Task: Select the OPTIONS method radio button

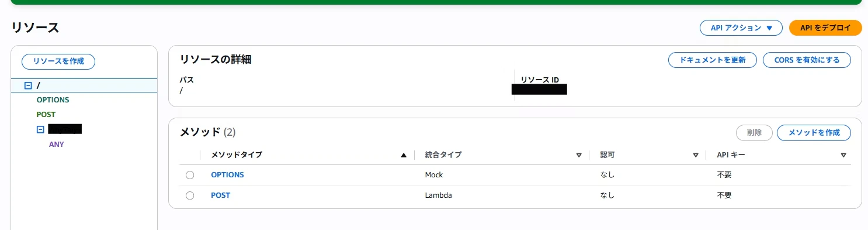Action: (190, 175)
